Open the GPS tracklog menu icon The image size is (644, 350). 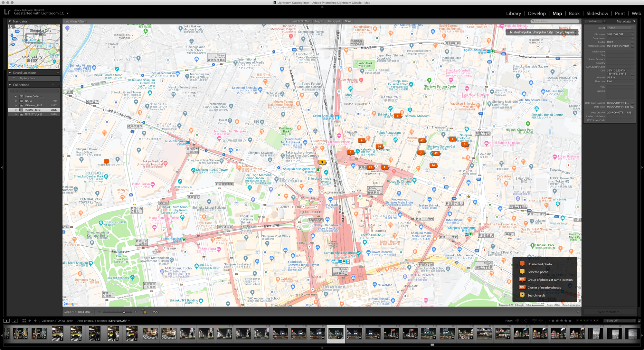[155, 312]
